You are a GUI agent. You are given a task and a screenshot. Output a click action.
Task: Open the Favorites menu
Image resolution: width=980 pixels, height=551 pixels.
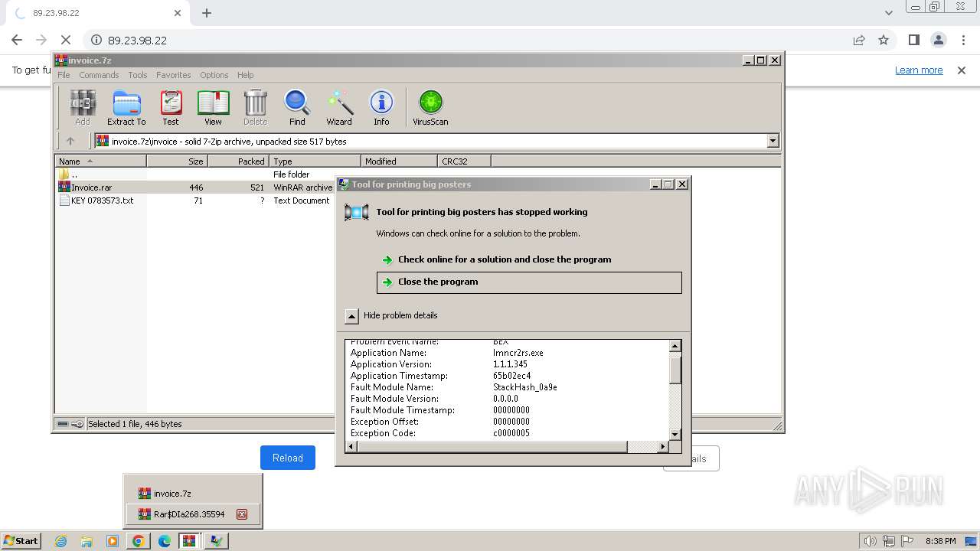click(x=174, y=75)
